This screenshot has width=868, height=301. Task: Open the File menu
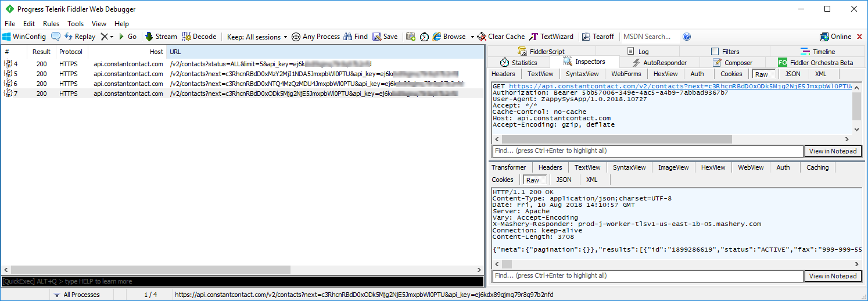tap(10, 24)
